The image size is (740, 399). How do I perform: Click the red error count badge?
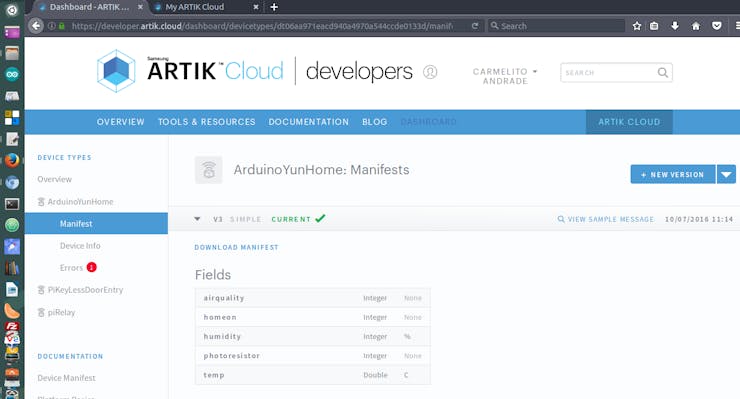click(x=92, y=267)
